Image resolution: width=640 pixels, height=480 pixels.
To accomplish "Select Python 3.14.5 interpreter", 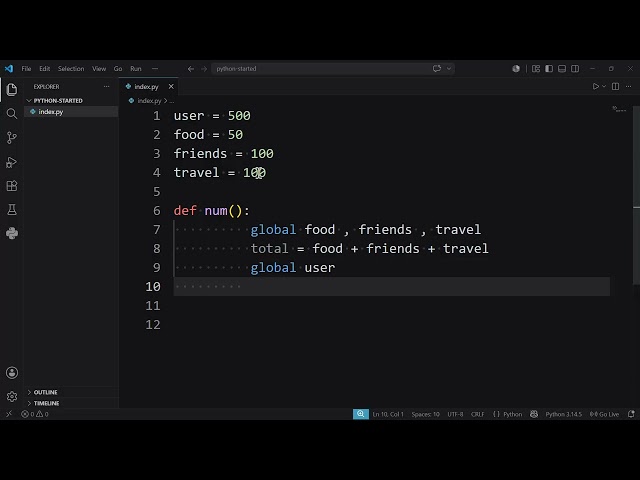I will 564,414.
